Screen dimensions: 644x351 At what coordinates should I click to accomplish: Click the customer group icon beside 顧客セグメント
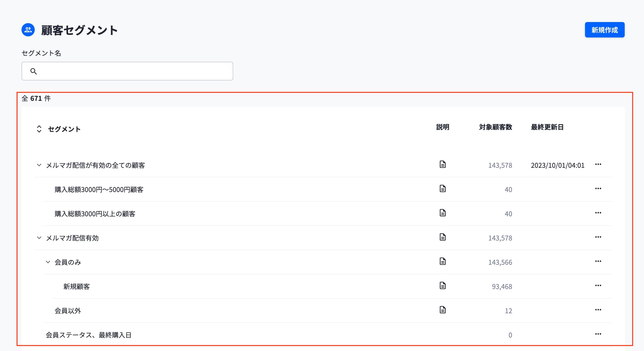click(x=28, y=30)
